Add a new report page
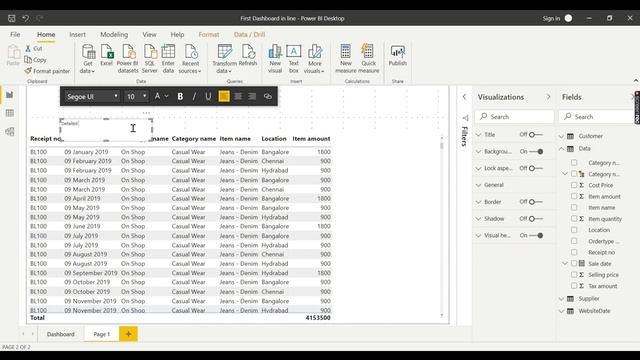This screenshot has width=640, height=360. coord(128,334)
